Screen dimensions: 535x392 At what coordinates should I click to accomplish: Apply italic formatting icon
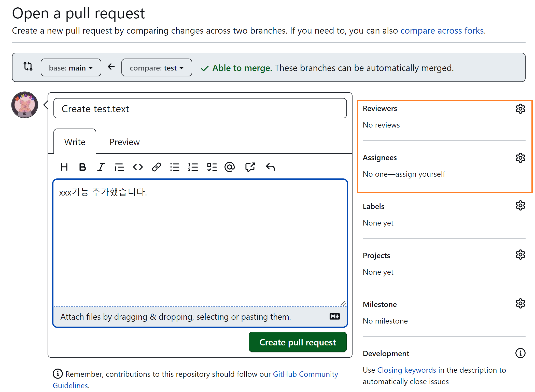coord(101,167)
